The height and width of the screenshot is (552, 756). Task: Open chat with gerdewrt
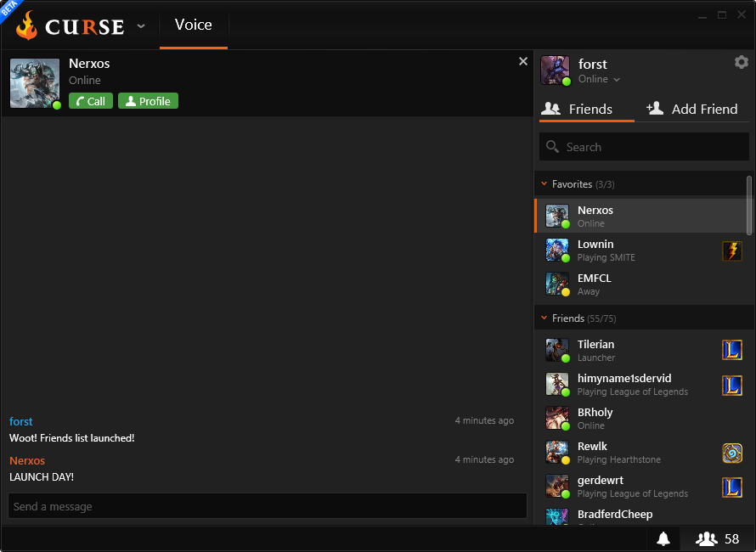pyautogui.click(x=641, y=487)
